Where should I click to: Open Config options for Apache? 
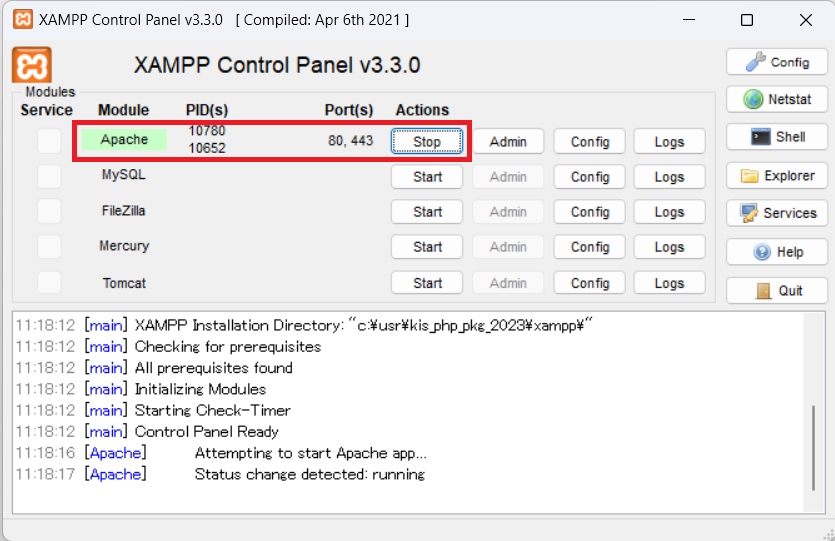(590, 142)
